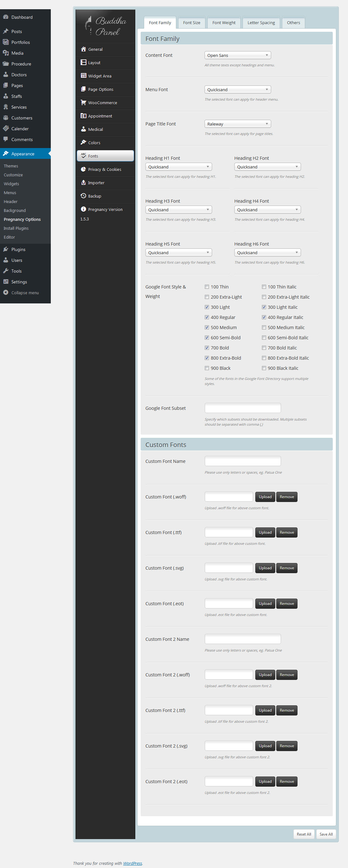Uncheck the 800 Extra-Bold checkbox
Image resolution: width=348 pixels, height=868 pixels.
tap(207, 358)
